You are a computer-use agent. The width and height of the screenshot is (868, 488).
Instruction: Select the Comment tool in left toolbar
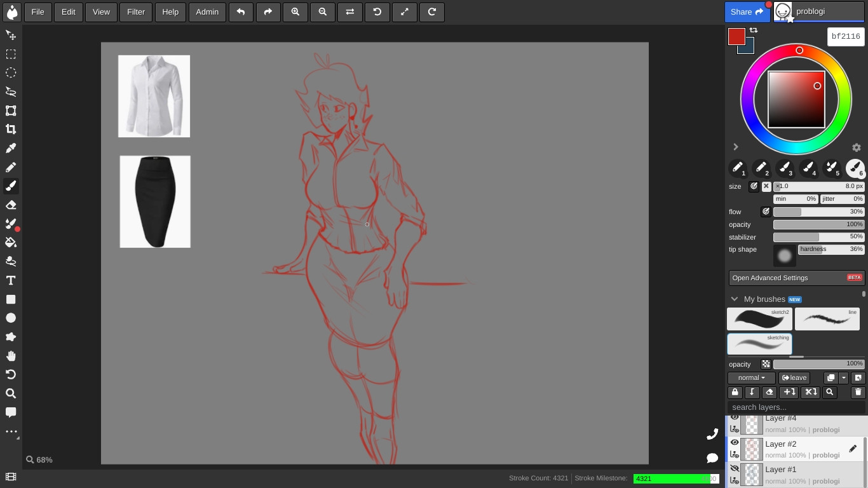(11, 412)
